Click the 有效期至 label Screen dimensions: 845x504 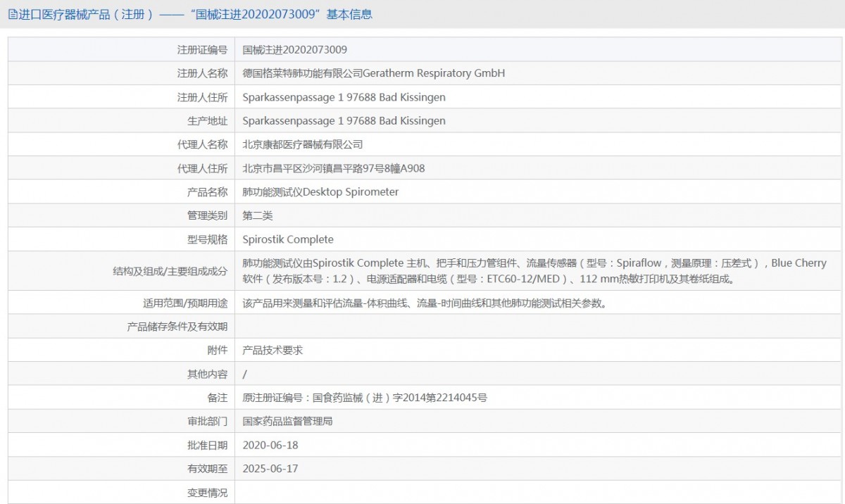click(x=207, y=469)
